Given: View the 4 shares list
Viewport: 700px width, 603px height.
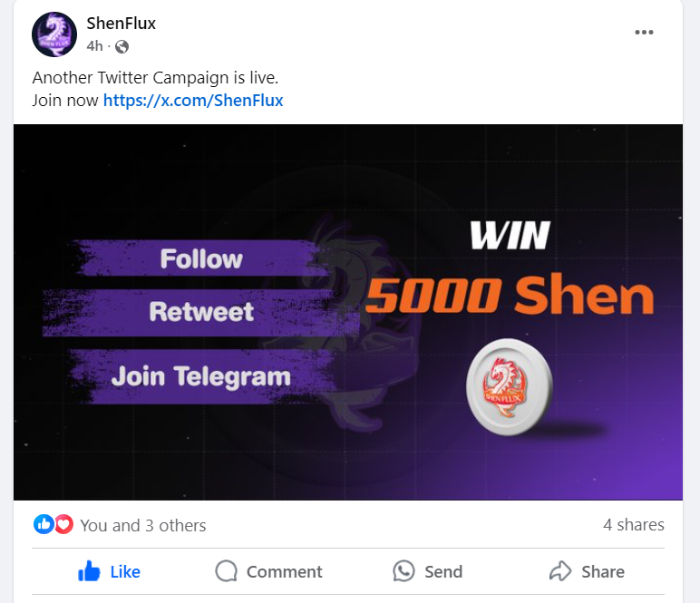Looking at the screenshot, I should click(634, 524).
